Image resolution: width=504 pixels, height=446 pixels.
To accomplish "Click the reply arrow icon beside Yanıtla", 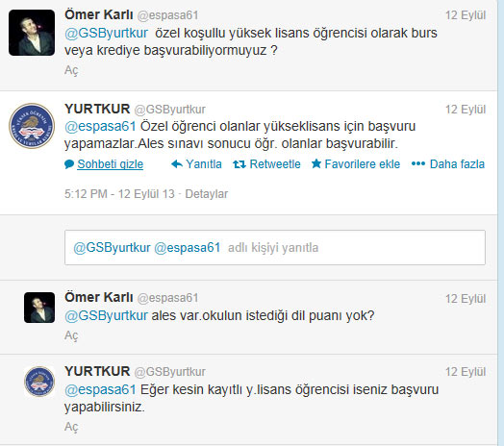I will tap(177, 164).
